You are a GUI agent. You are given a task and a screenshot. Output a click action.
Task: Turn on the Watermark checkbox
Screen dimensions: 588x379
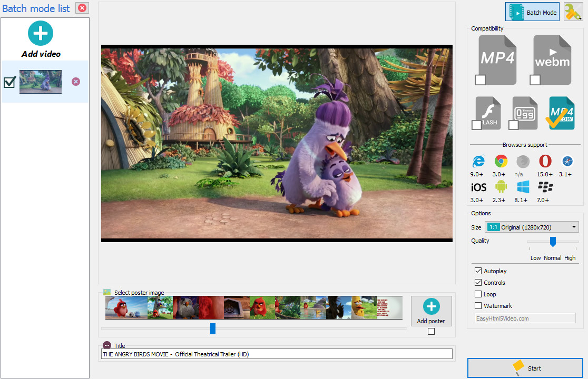pos(478,306)
